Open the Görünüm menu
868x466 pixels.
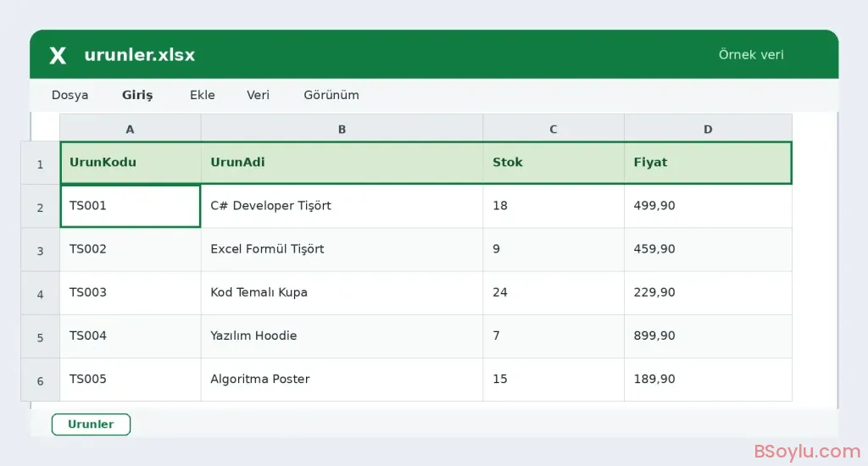tap(331, 95)
